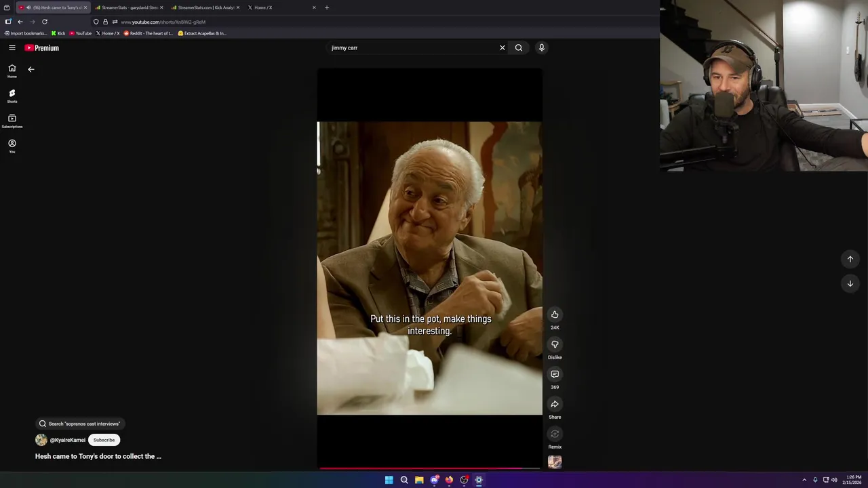Open the Kick bookmark
The width and height of the screenshot is (868, 488).
pyautogui.click(x=58, y=33)
